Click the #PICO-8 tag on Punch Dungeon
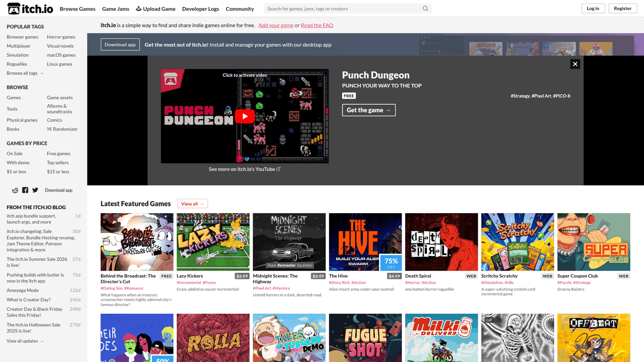Viewport: 644px width, 362px height. [562, 96]
